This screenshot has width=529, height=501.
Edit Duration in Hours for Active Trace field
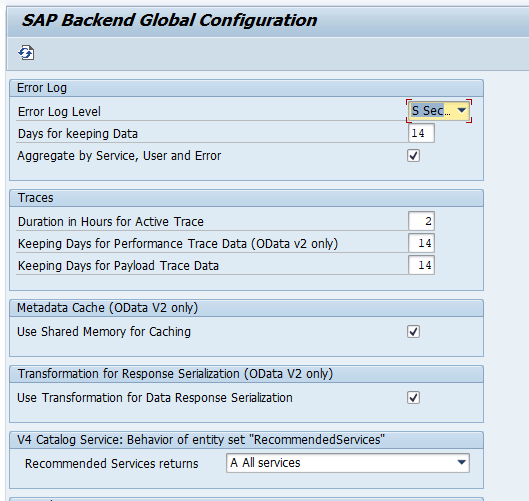tap(421, 221)
